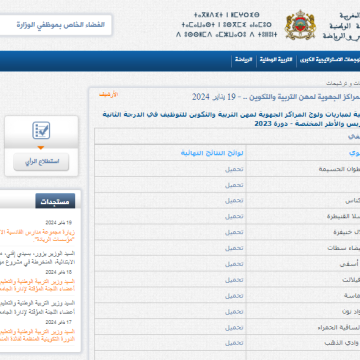360x360 pixels.
Task: Click the لوائح النتائج النهائية column header
Action: tap(212, 153)
